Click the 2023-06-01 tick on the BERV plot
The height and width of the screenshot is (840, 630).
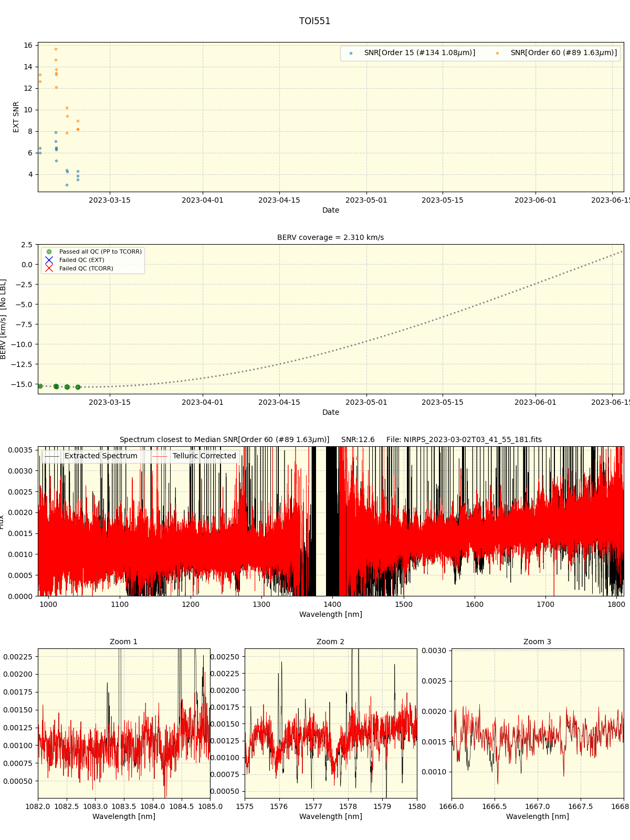[x=535, y=402]
